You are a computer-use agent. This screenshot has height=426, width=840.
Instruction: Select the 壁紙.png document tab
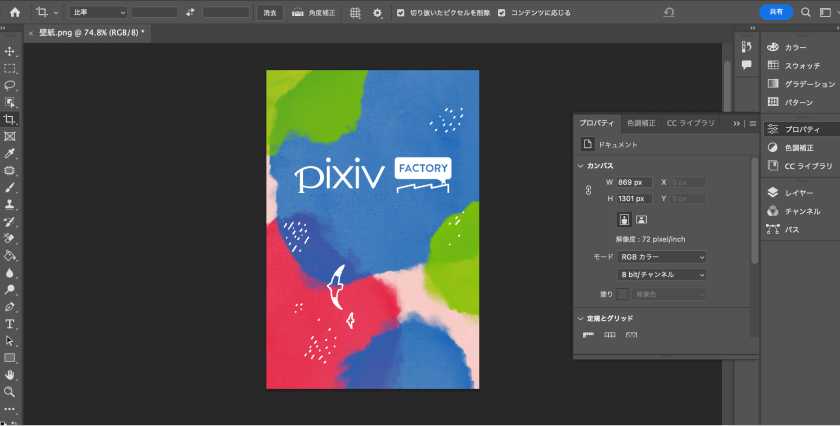click(x=92, y=33)
